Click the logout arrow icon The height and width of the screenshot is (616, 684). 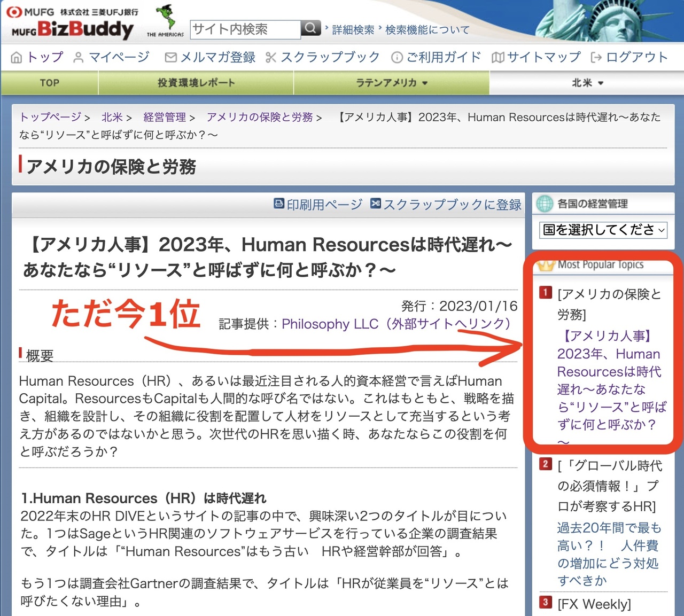[596, 58]
